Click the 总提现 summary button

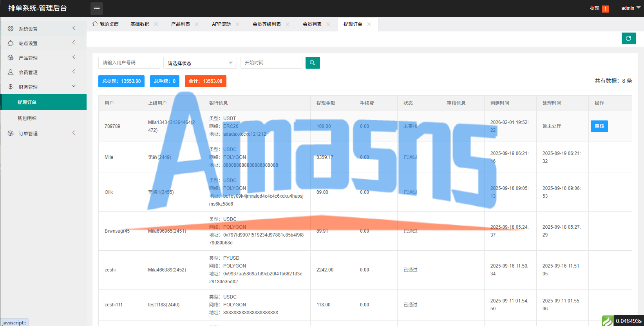point(121,81)
